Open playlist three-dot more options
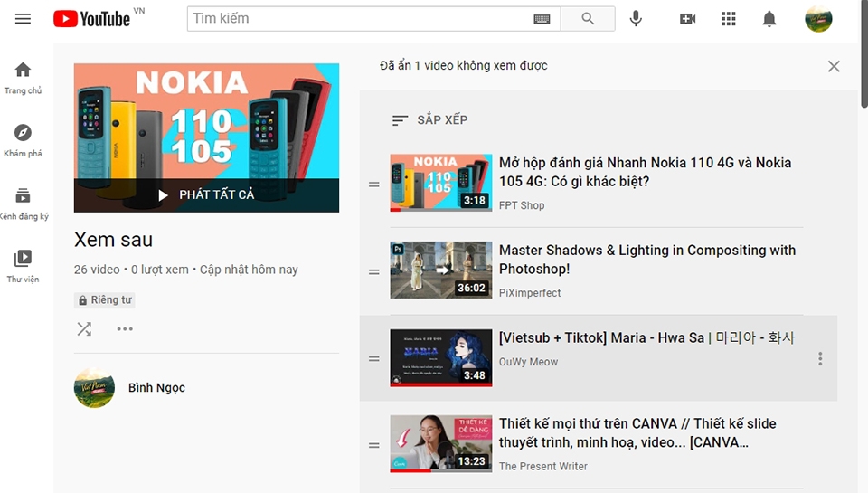868x493 pixels. [x=125, y=329]
